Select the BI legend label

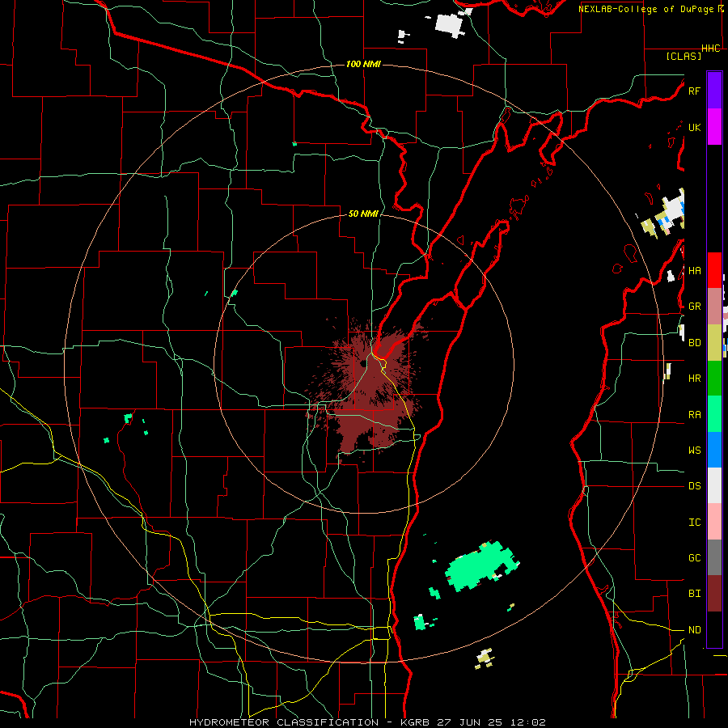pos(694,594)
